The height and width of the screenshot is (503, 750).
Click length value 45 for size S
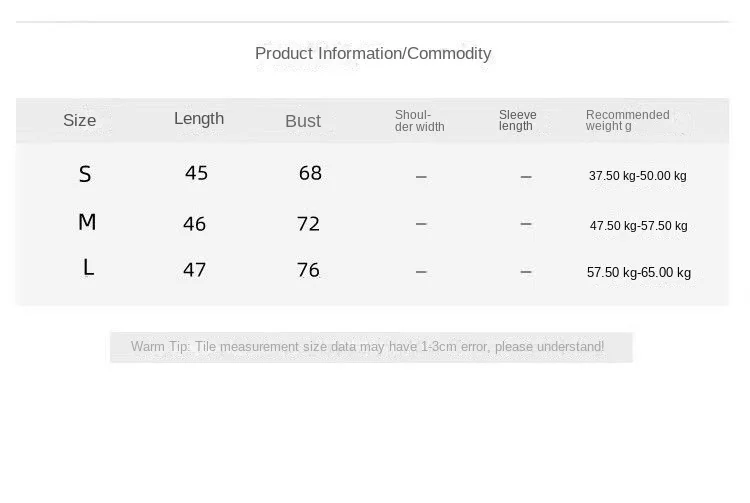point(197,174)
